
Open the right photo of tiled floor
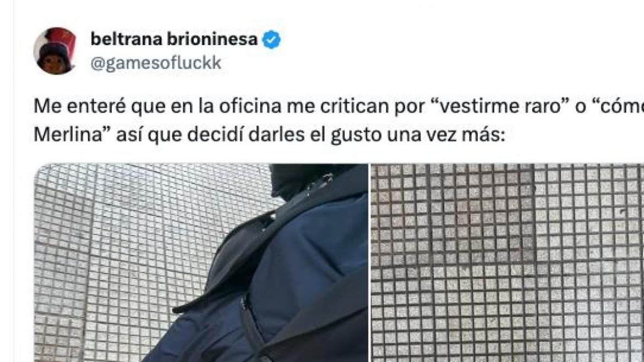[507, 262]
